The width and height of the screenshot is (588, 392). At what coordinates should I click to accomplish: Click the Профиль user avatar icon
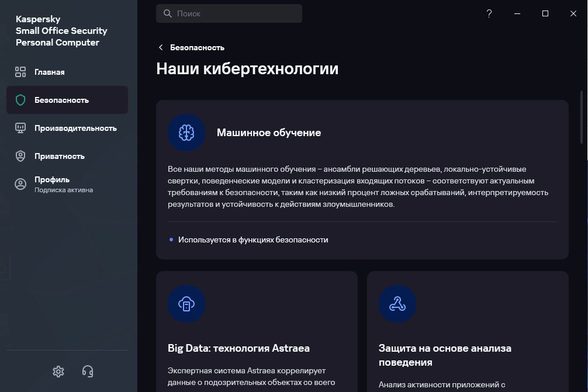coord(20,184)
